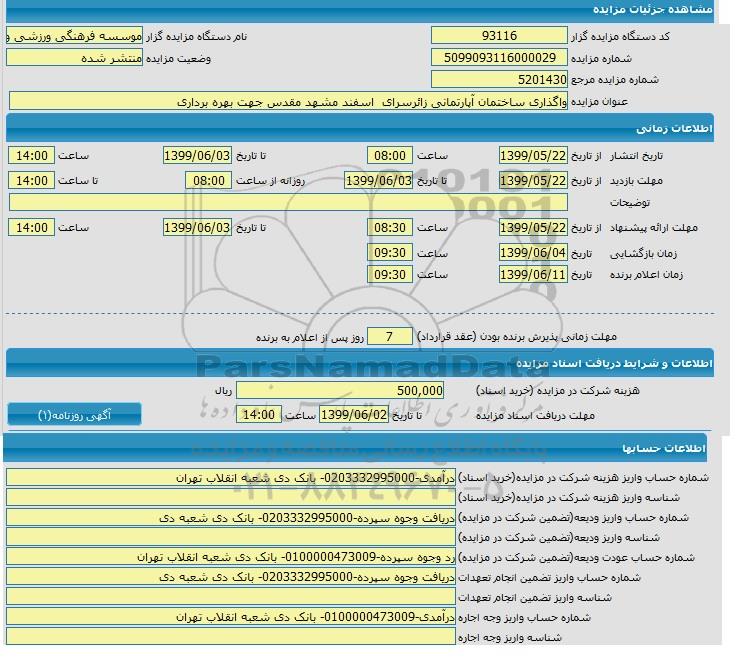745x667 pixels.
Task: Click document receipt deadline time 14:00
Action: click(259, 415)
